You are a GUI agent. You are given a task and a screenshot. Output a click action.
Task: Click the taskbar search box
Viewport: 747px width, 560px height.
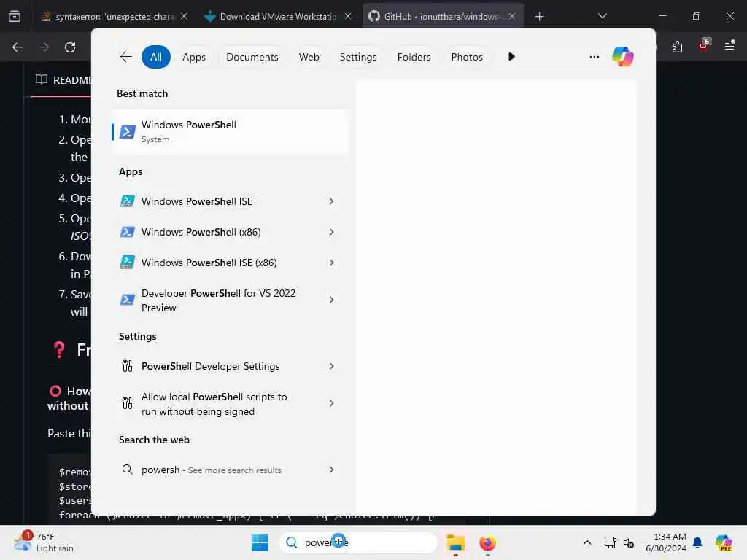coord(357,542)
